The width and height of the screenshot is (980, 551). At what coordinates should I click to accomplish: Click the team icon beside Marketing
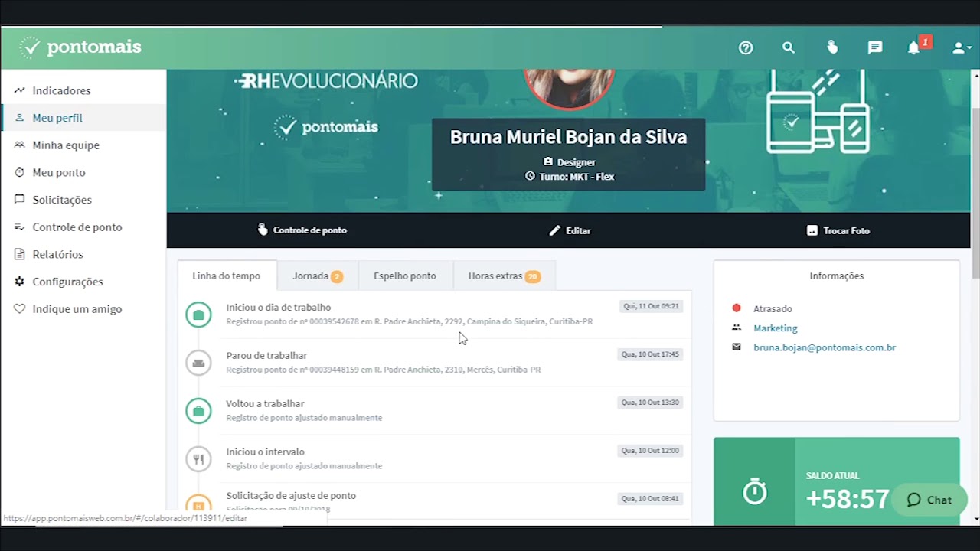(x=737, y=328)
